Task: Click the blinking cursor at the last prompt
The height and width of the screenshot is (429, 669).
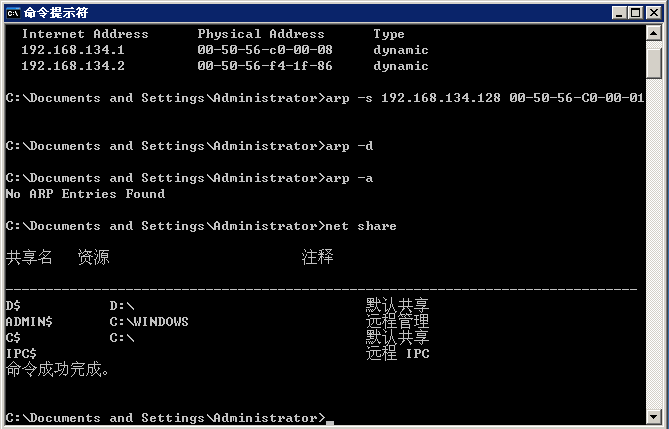Action: pyautogui.click(x=330, y=421)
